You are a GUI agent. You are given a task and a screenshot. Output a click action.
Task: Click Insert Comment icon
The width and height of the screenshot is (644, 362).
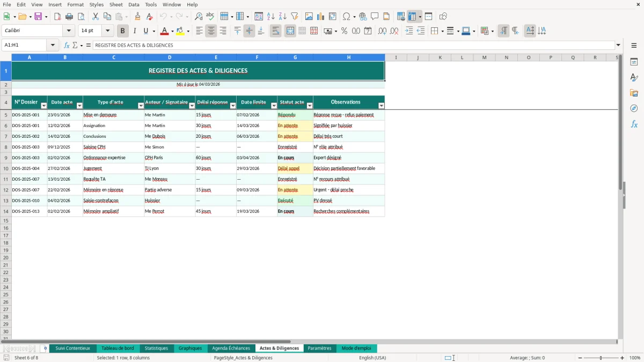375,17
